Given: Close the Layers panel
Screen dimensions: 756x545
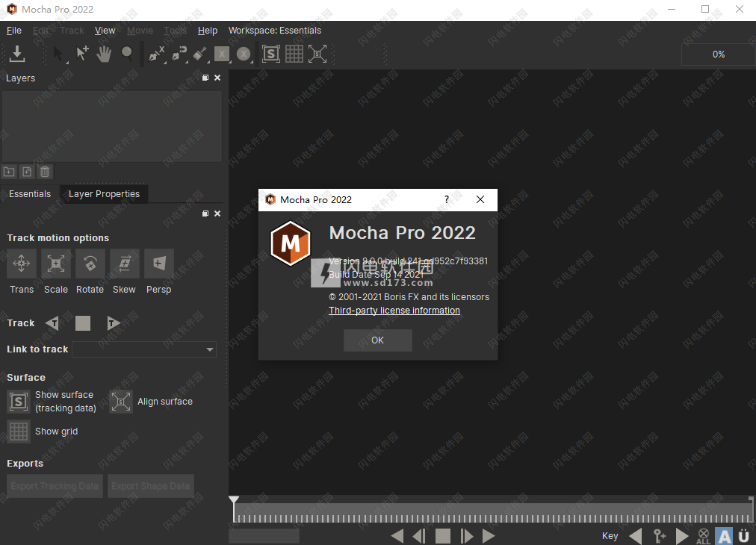Looking at the screenshot, I should (x=217, y=78).
